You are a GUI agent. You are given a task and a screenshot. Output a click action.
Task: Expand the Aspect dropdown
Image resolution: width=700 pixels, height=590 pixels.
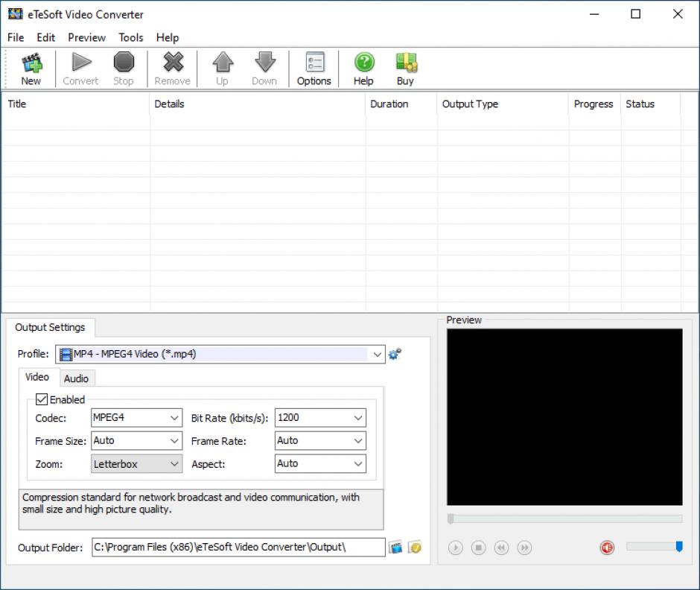tap(320, 464)
